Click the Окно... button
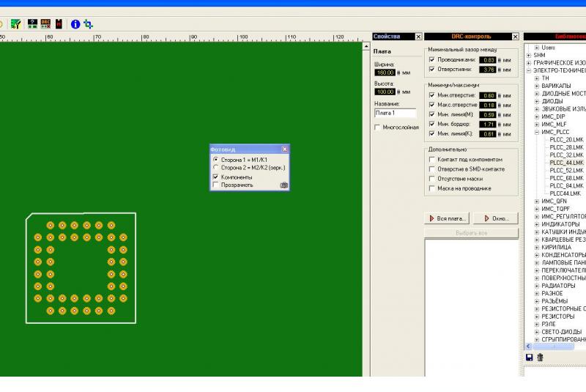586x392 pixels. [x=496, y=218]
